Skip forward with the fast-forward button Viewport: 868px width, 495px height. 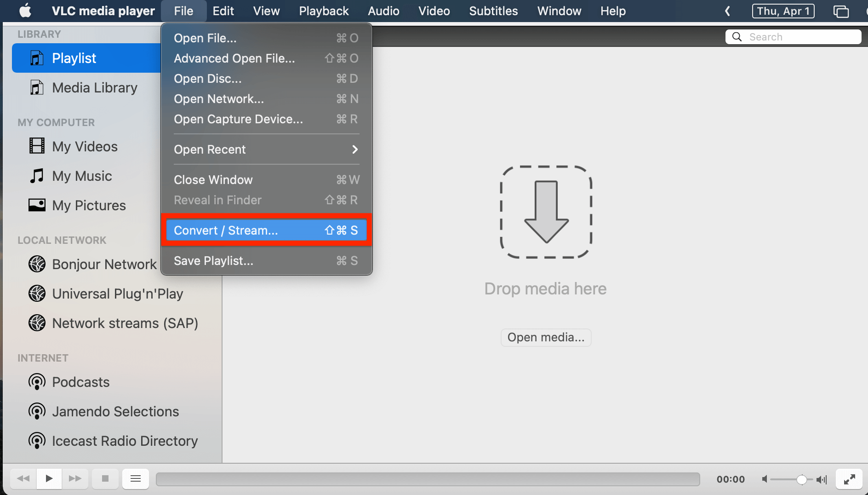[x=75, y=479]
